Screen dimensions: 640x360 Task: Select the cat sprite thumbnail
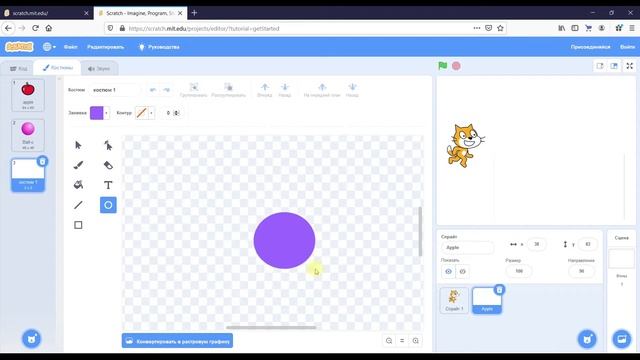pos(454,300)
